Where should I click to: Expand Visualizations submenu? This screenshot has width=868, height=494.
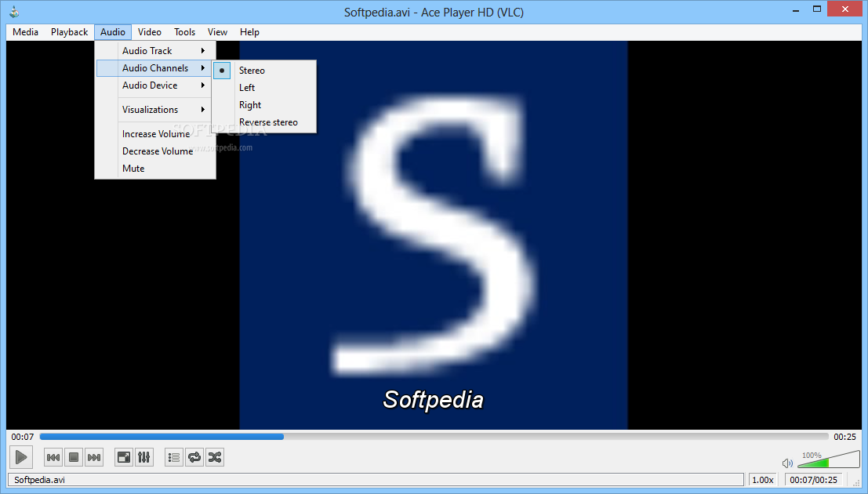click(x=155, y=110)
